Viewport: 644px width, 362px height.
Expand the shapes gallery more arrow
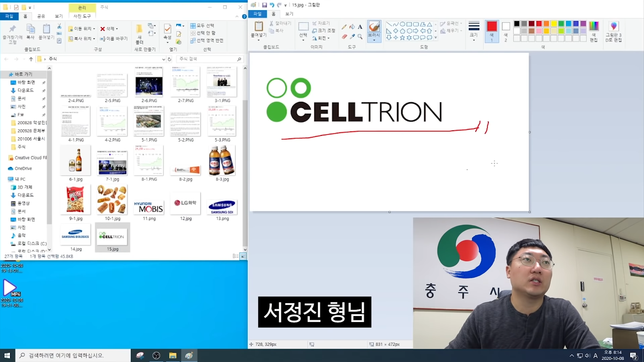(x=436, y=38)
